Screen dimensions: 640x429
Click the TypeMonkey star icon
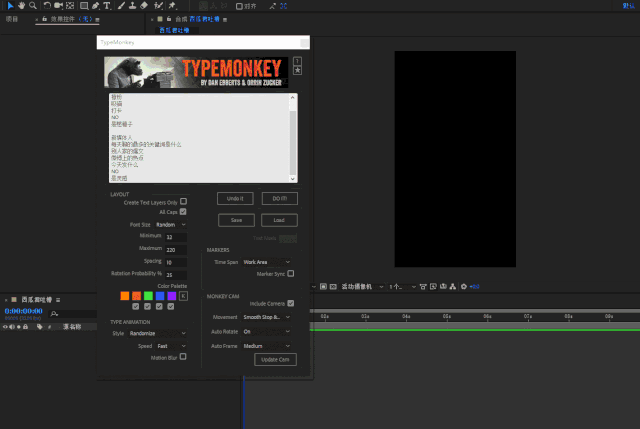click(x=298, y=70)
